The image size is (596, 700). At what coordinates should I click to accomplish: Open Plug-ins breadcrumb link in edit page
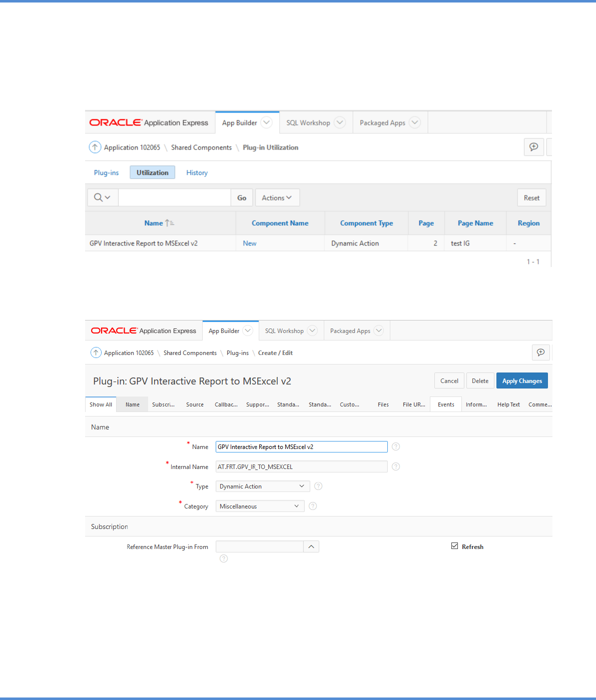238,352
